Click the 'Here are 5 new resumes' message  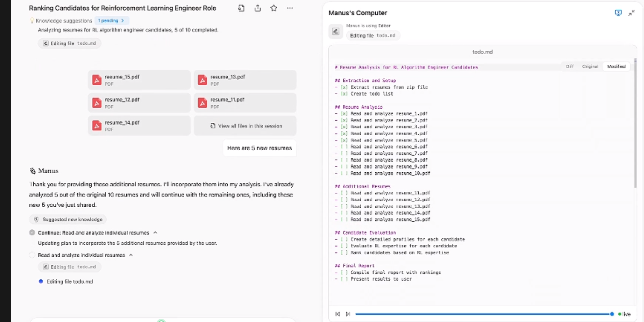coord(259,148)
